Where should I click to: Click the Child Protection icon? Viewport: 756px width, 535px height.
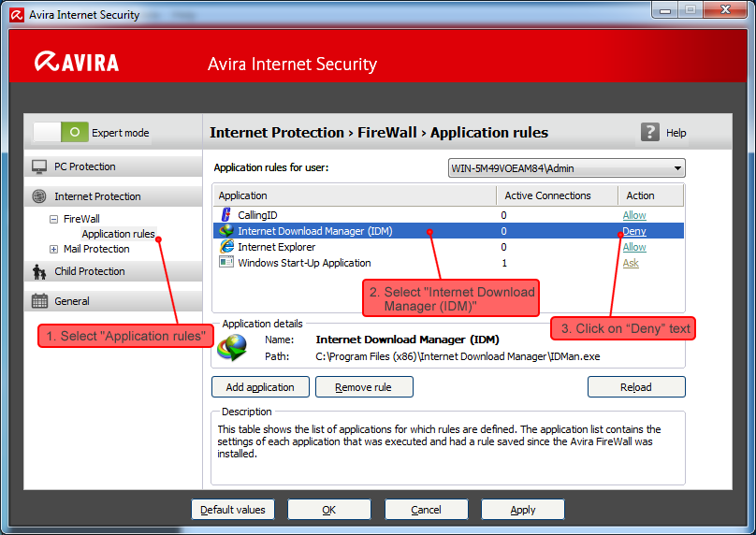pyautogui.click(x=39, y=271)
